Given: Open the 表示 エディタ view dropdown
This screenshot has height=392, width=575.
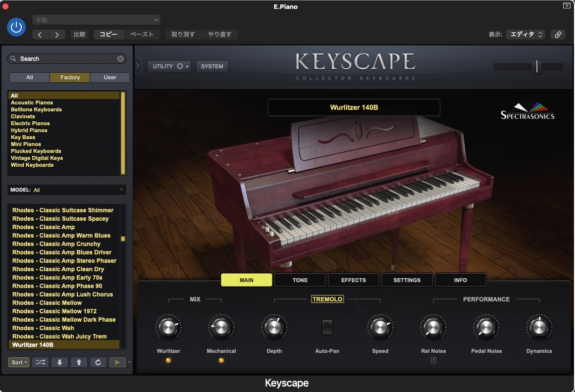Looking at the screenshot, I should [x=525, y=35].
